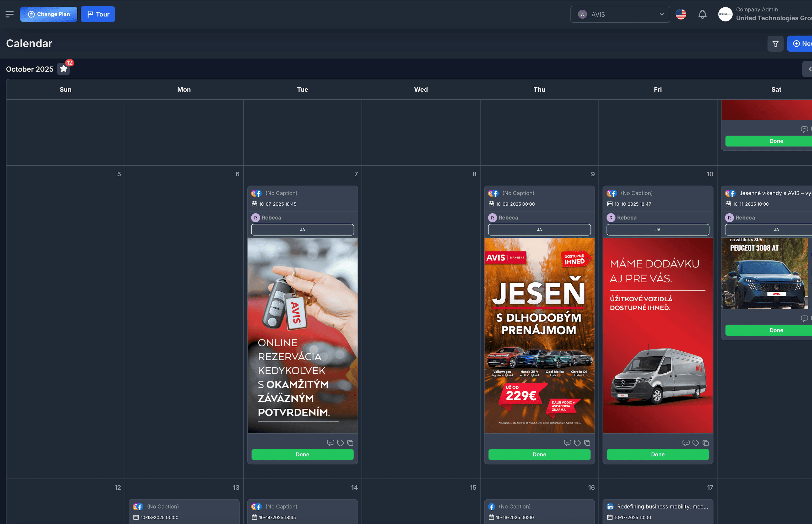Image resolution: width=812 pixels, height=524 pixels.
Task: Open comments on the Oct 7 post
Action: point(330,443)
